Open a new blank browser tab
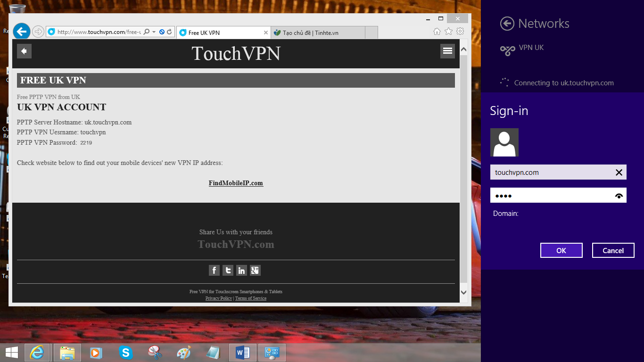The width and height of the screenshot is (644, 362). tap(372, 33)
